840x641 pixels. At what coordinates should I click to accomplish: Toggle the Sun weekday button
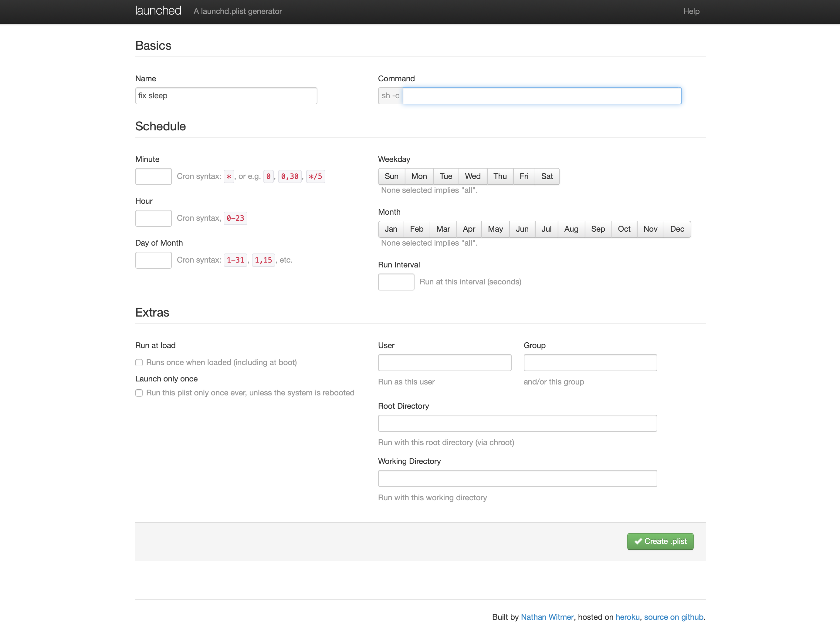[x=391, y=176]
